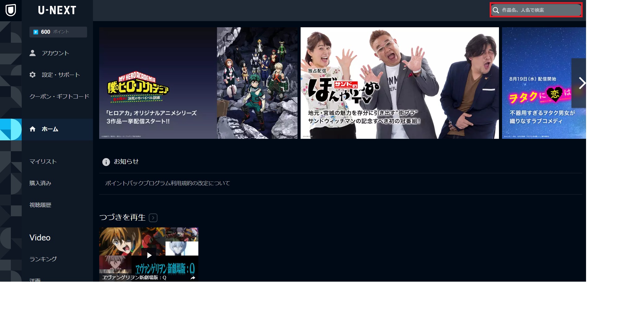Click the アカウント person icon

coord(33,53)
